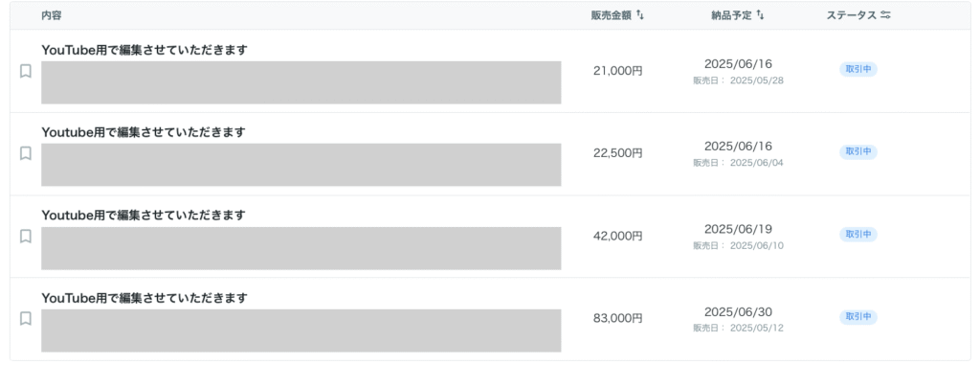
Task: Click 取引中 badge on 42,000円 row
Action: tap(858, 235)
